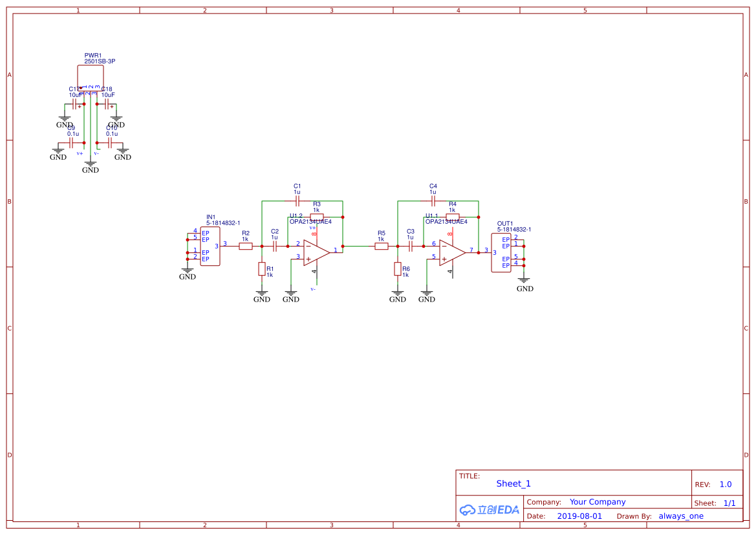Click 'OPA2134UAE4' text under U1.2
The image size is (756, 535).
[x=310, y=221]
